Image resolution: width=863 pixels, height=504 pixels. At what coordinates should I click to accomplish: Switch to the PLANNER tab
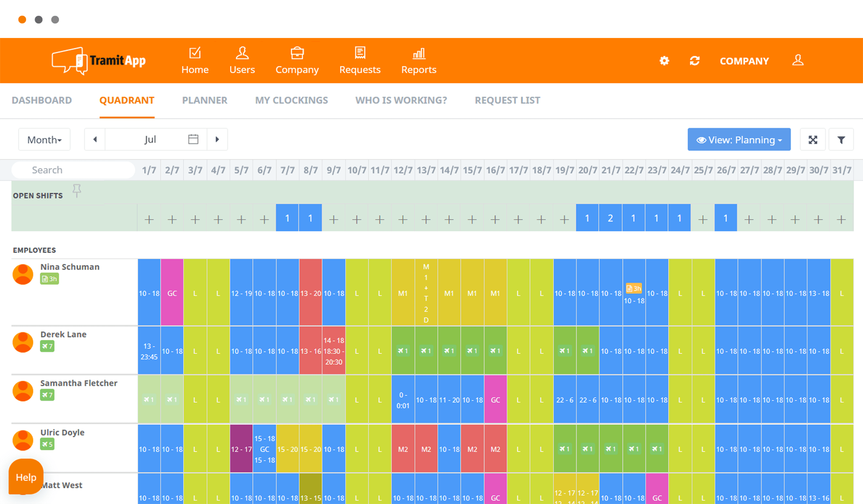click(204, 100)
